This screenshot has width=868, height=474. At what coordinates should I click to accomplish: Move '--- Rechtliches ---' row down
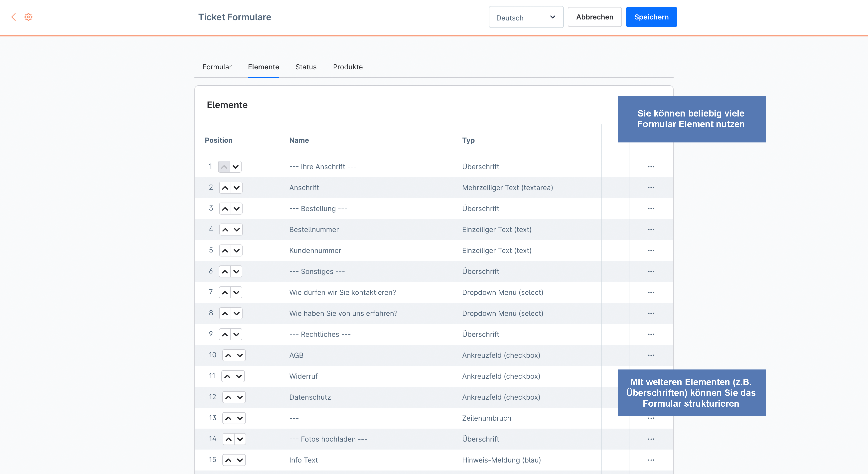click(x=236, y=334)
